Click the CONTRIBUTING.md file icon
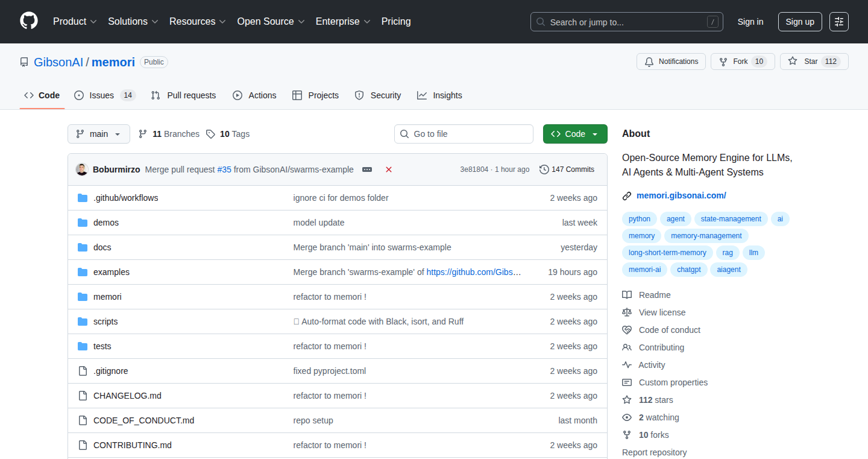Viewport: 868px width, 459px height. 83,445
